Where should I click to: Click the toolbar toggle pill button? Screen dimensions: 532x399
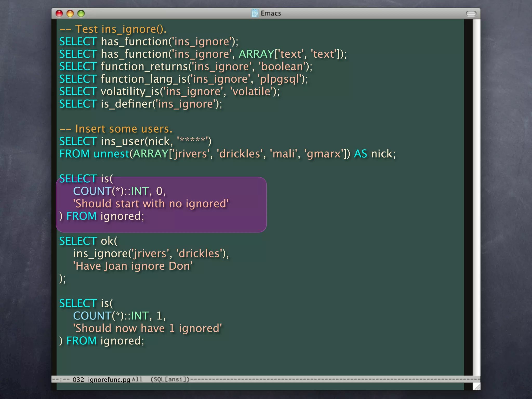471,14
